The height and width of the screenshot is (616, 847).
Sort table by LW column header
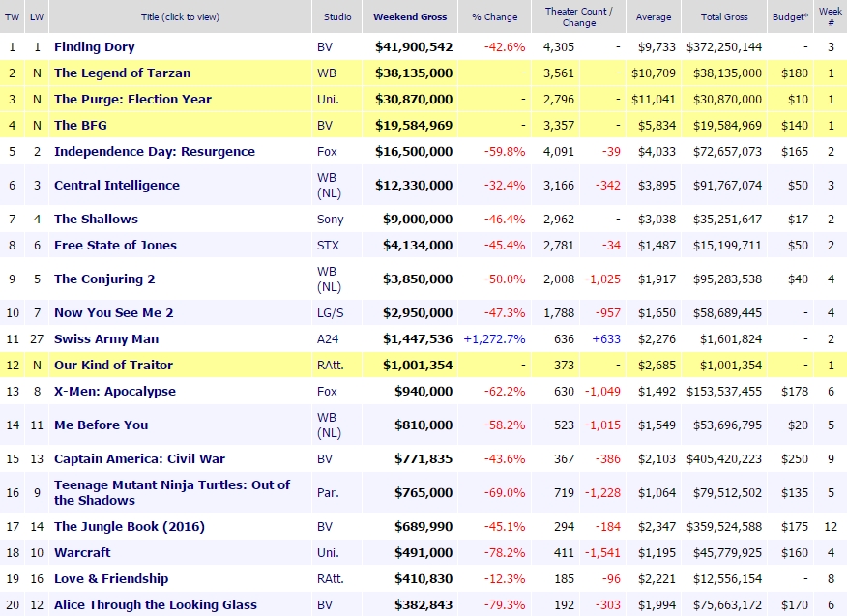click(x=37, y=16)
